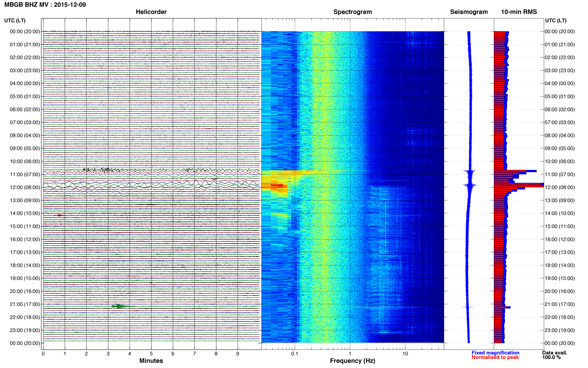Click the 'Fixed magnification' legend text
This screenshot has height=368, width=588.
coord(495,353)
